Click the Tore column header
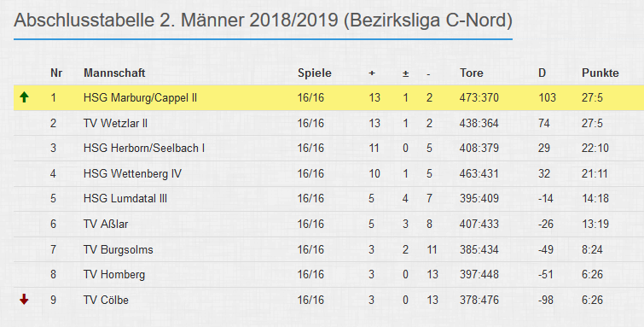Viewport: 644px width, 327px height. 472,73
